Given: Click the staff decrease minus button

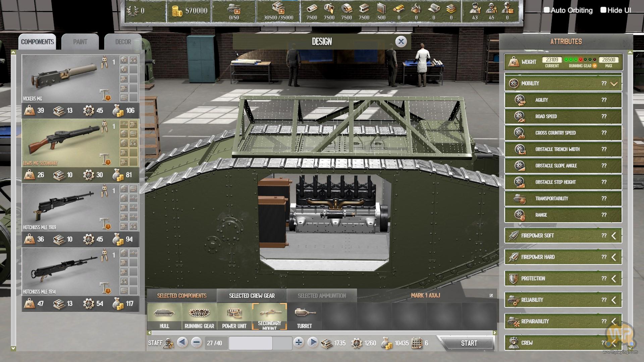Looking at the screenshot, I should coord(197,343).
